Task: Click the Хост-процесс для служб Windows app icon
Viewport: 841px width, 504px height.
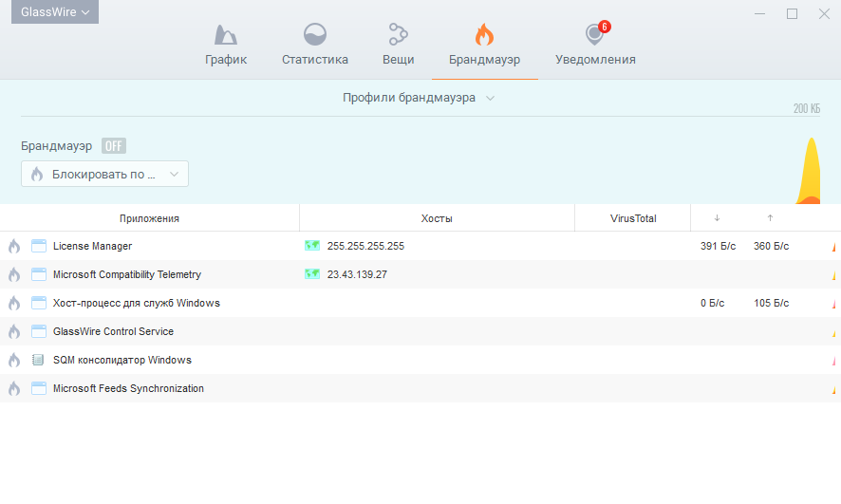Action: click(39, 303)
